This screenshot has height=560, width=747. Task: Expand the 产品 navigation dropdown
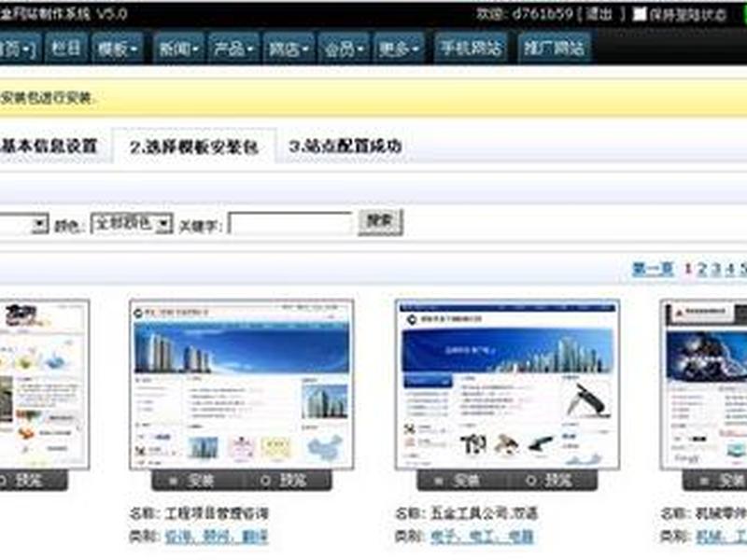[x=234, y=48]
